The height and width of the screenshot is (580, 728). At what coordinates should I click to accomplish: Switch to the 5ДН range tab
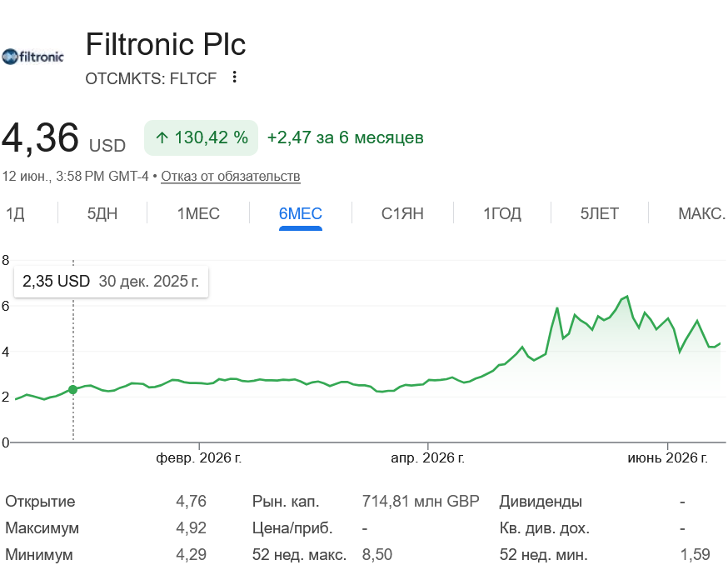tap(102, 213)
